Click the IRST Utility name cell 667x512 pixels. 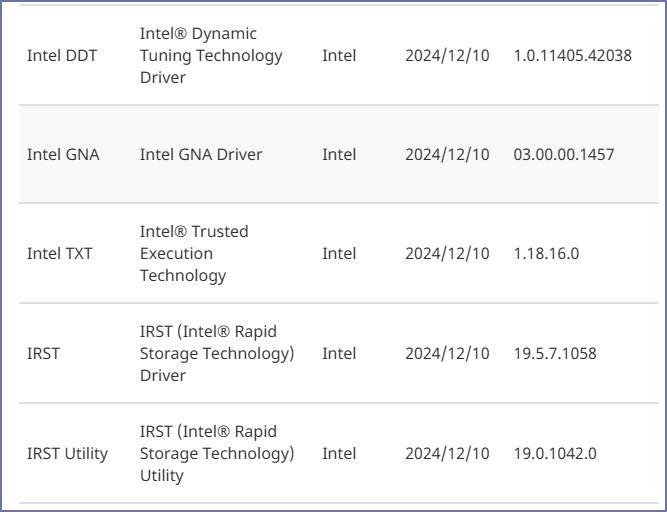tap(67, 453)
